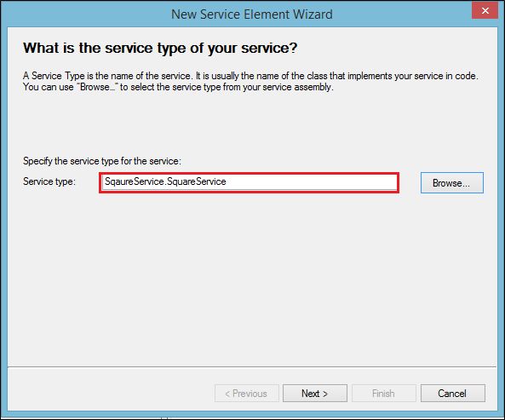
Task: Click the 'Service type:' label
Action: (49, 181)
